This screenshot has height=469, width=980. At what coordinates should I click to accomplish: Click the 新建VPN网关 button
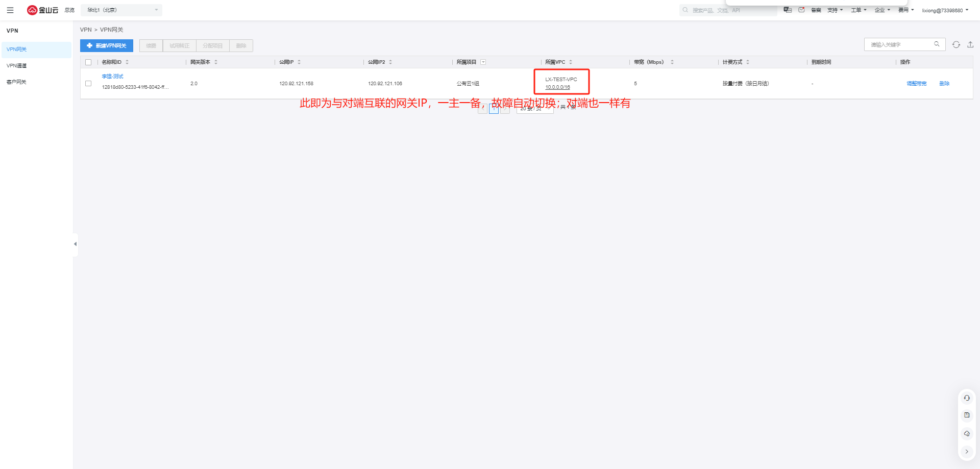pos(107,46)
